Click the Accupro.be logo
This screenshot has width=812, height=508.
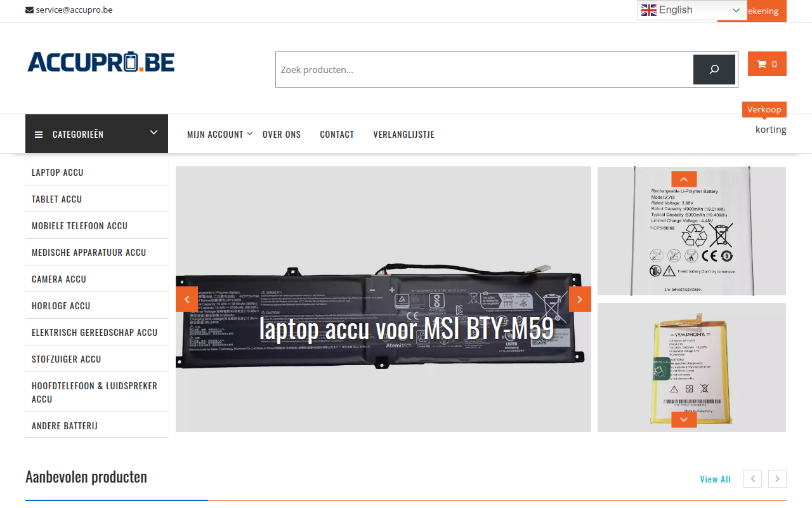(x=101, y=62)
